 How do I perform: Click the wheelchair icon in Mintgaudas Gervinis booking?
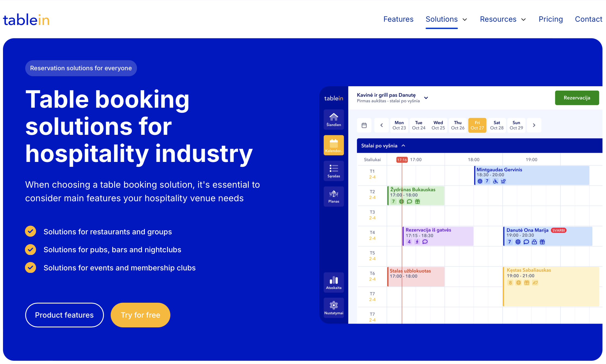click(495, 181)
